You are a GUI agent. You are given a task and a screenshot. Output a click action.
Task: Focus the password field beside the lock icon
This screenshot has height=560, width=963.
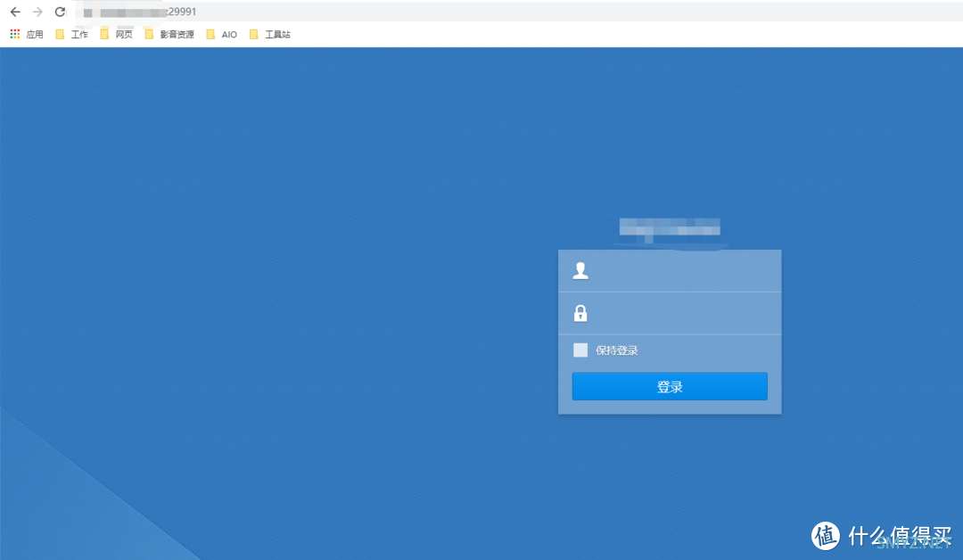(x=670, y=313)
